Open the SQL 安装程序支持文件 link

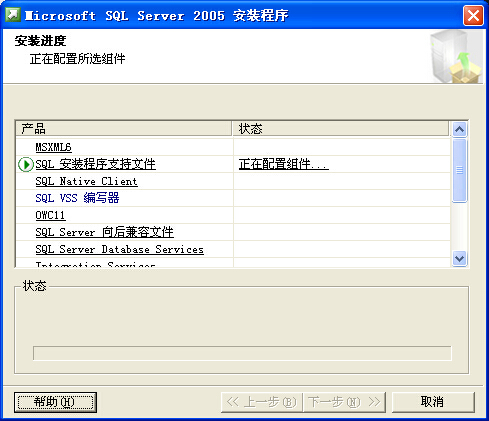(x=95, y=164)
